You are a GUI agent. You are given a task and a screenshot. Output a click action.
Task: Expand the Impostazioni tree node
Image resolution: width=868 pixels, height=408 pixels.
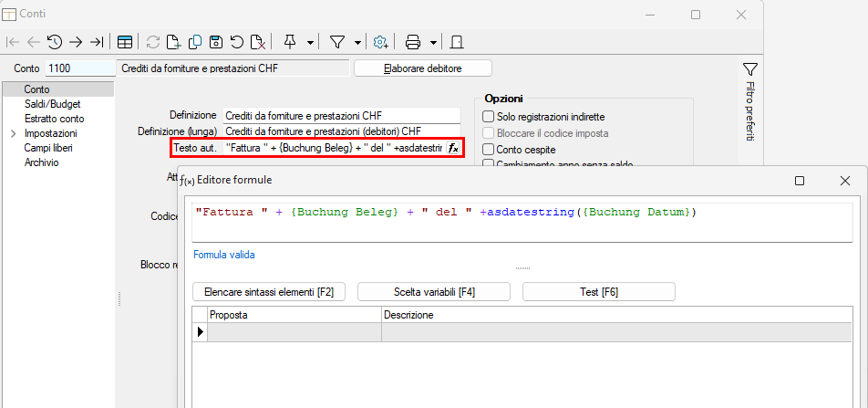click(x=13, y=133)
